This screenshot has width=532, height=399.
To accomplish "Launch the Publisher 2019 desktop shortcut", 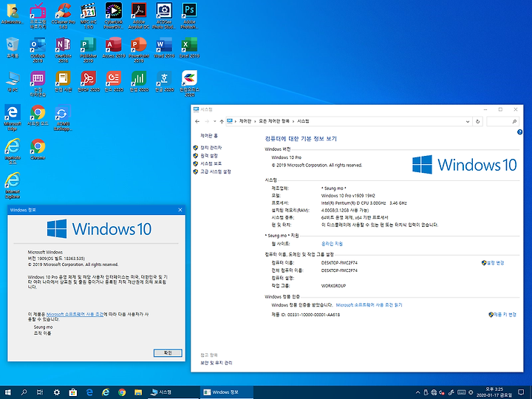I will point(89,50).
